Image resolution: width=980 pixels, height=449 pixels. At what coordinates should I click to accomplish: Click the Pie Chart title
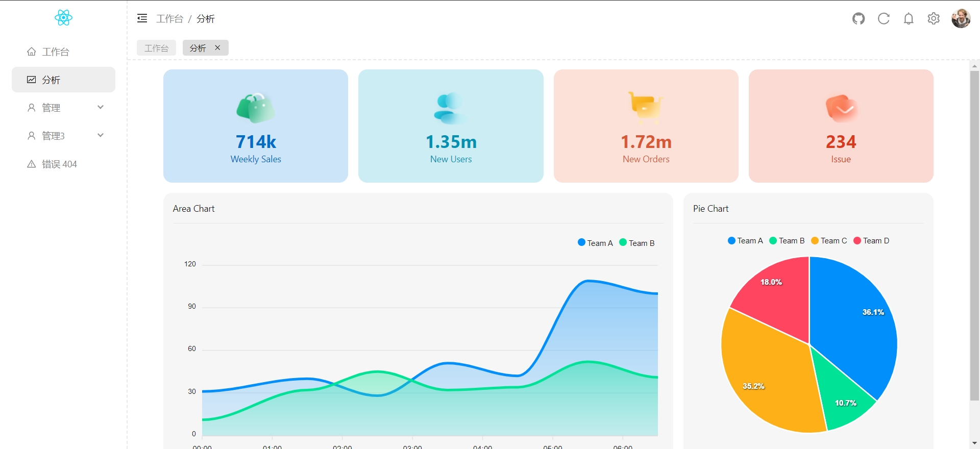(710, 209)
